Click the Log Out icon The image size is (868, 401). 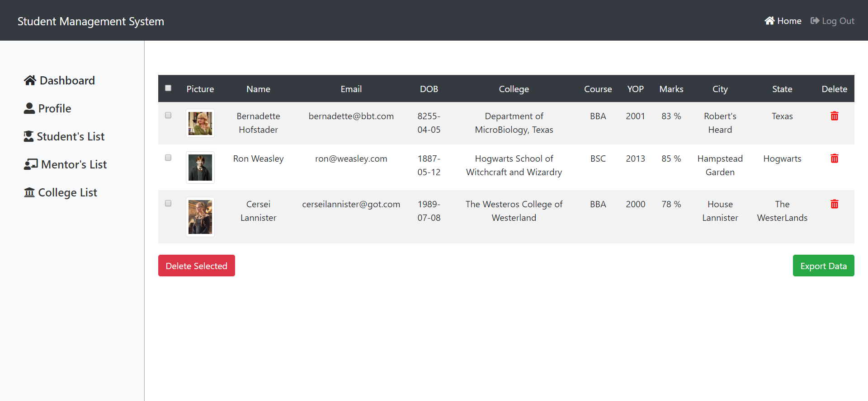click(x=815, y=21)
